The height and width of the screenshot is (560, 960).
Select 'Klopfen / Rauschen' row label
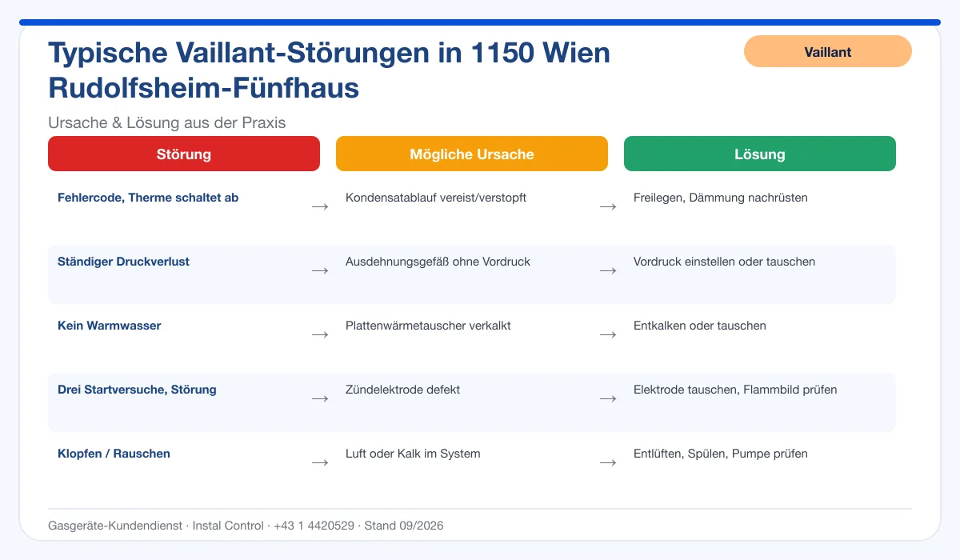(114, 454)
